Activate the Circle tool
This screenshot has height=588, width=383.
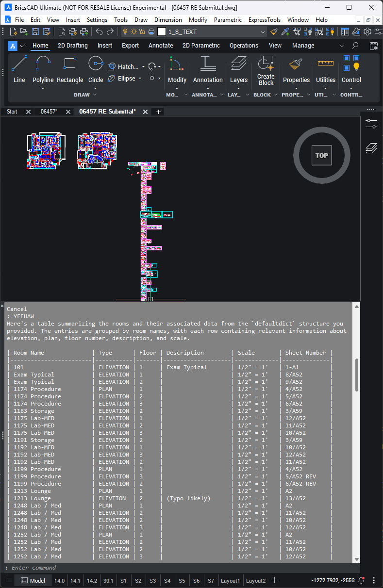96,69
